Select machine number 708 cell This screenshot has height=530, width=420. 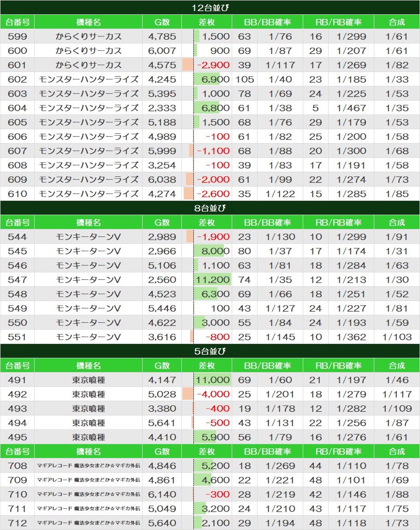click(17, 465)
